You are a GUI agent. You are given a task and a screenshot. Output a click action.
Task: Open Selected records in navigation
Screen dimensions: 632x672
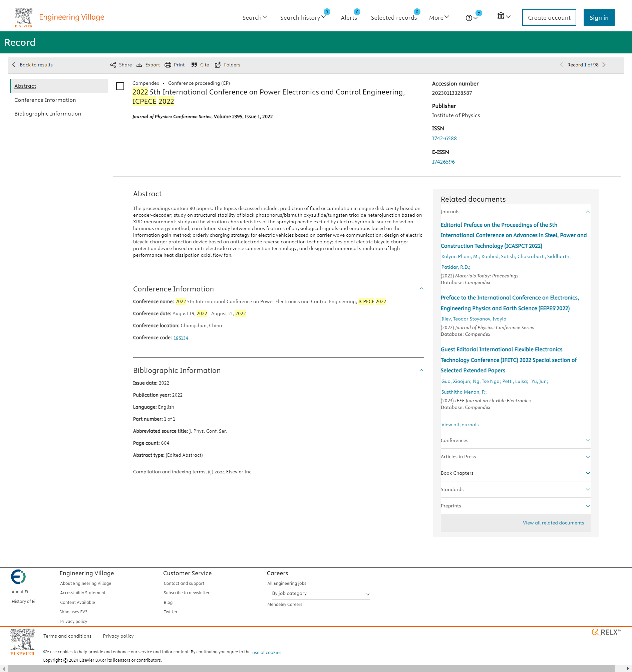pos(394,18)
